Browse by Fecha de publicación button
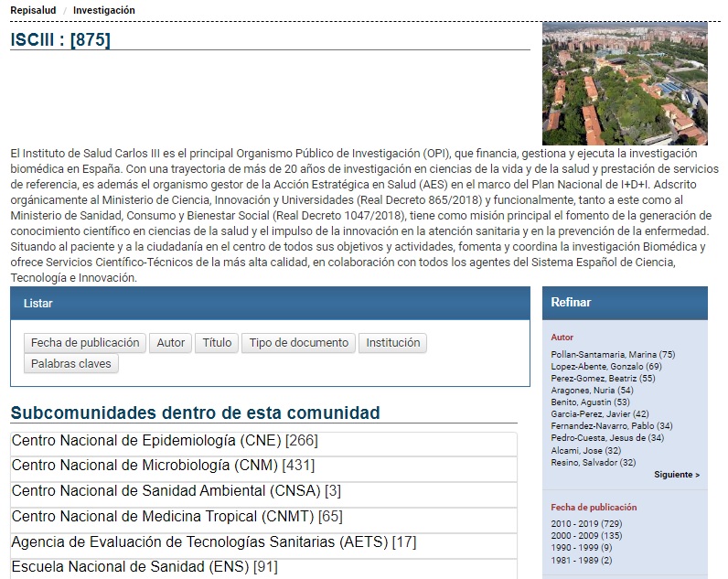Viewport: 728px width, 579px height. click(85, 343)
